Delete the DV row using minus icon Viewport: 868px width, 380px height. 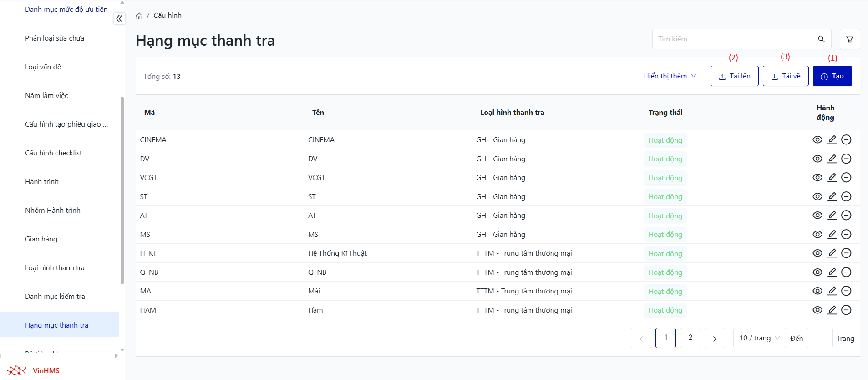point(846,159)
